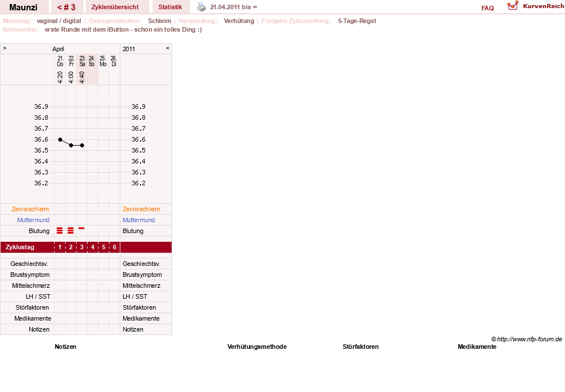
Task: Click the measurement time 4:20
Action: [x=60, y=77]
